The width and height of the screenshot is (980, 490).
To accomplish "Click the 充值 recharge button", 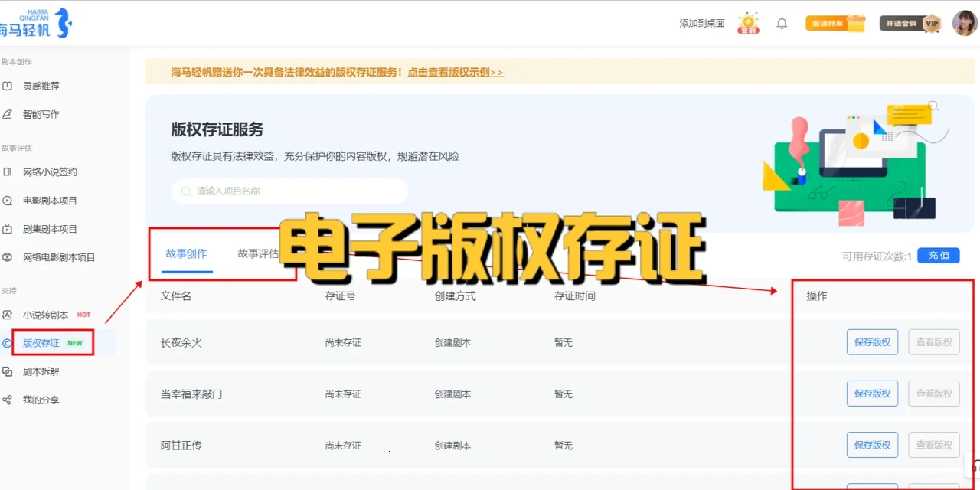I will tap(939, 255).
